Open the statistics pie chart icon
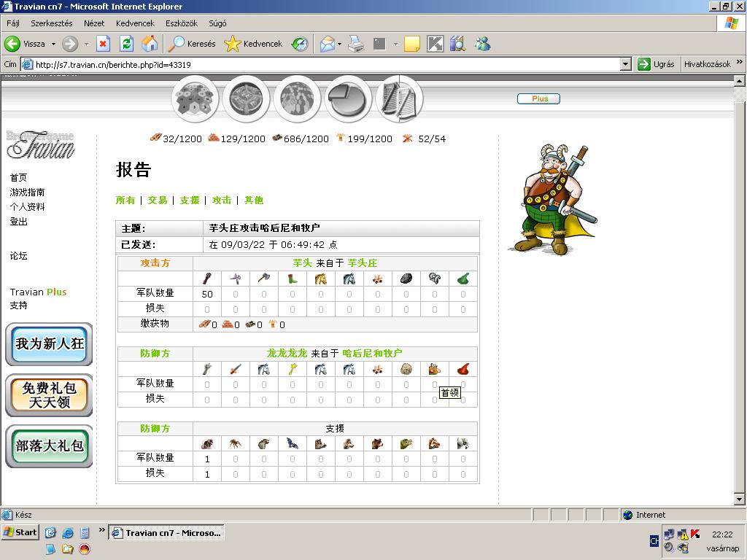This screenshot has width=747, height=560. pyautogui.click(x=348, y=99)
